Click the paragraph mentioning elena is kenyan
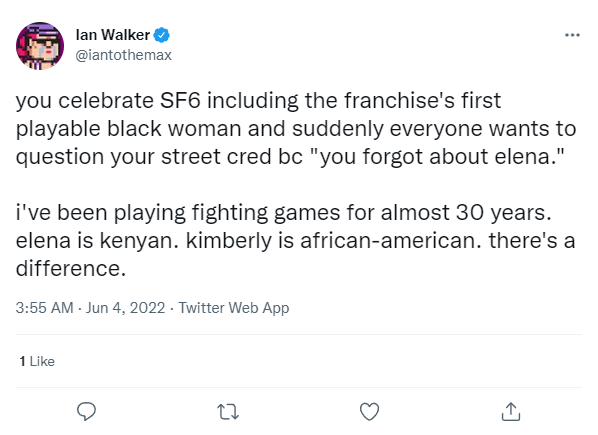This screenshot has width=598, height=435. [x=296, y=241]
